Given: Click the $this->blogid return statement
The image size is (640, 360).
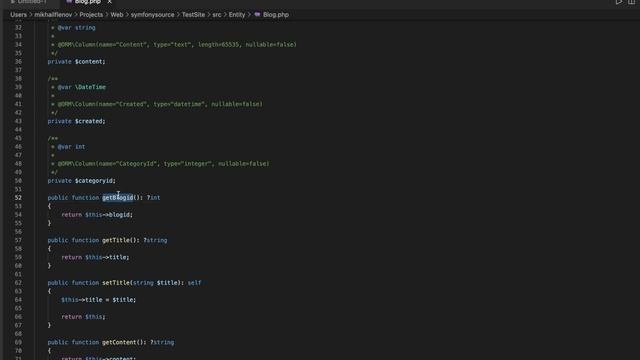Looking at the screenshot, I should click(x=97, y=215).
